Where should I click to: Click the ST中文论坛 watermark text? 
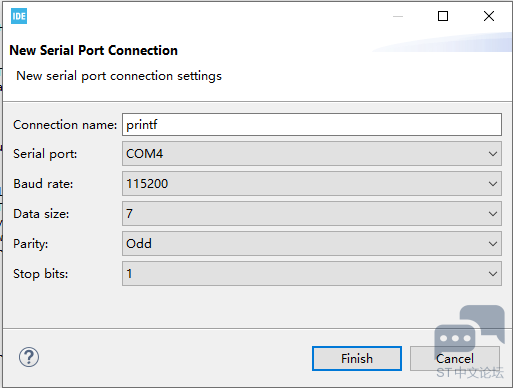click(470, 373)
